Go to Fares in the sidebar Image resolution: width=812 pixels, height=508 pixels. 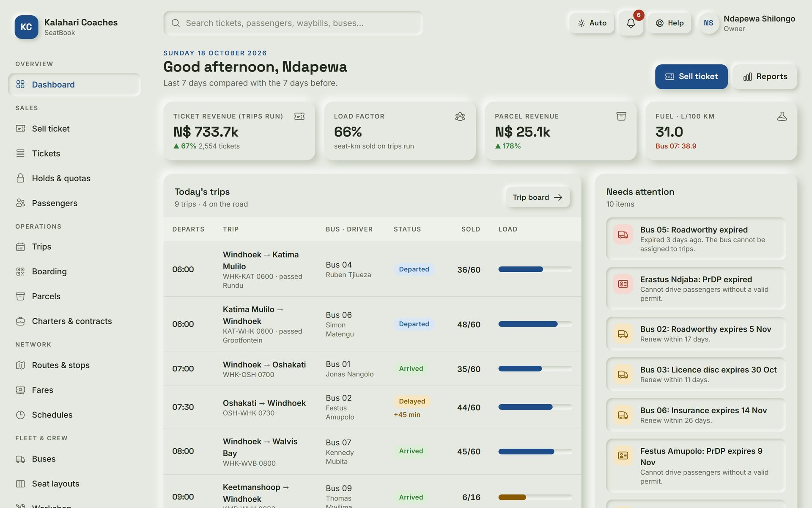click(74, 390)
